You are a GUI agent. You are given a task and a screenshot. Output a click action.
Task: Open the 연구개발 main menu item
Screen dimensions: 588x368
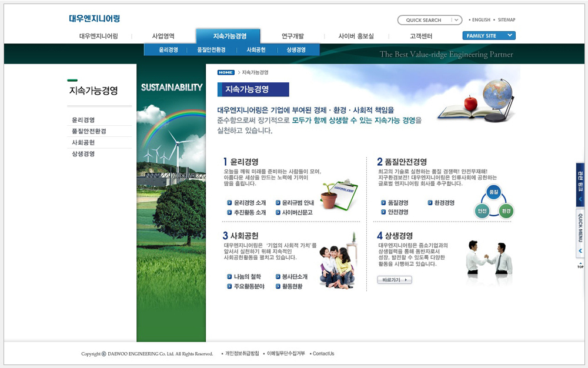292,36
